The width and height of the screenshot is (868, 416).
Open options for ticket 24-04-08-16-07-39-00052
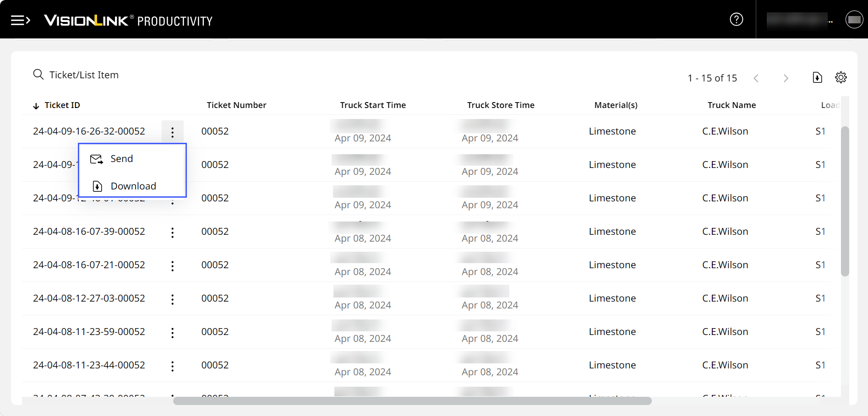172,232
